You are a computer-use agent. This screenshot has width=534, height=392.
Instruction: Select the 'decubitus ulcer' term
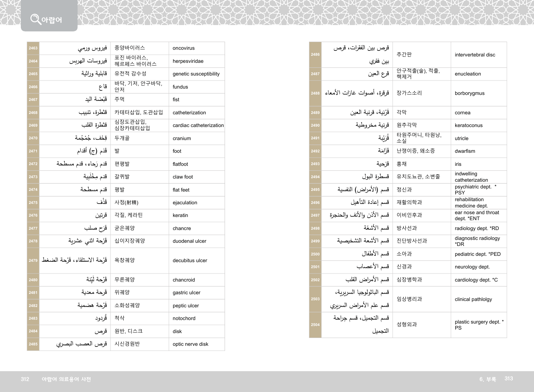(x=190, y=260)
